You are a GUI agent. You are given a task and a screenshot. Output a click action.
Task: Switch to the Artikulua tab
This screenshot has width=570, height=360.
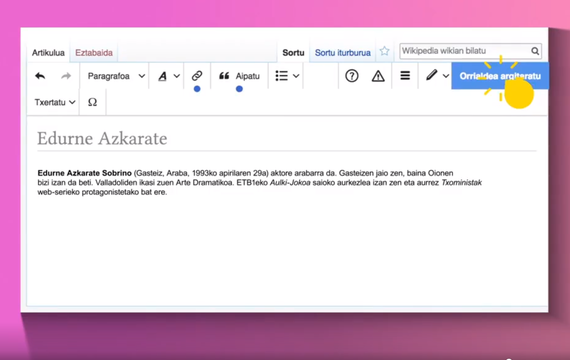[x=48, y=53]
